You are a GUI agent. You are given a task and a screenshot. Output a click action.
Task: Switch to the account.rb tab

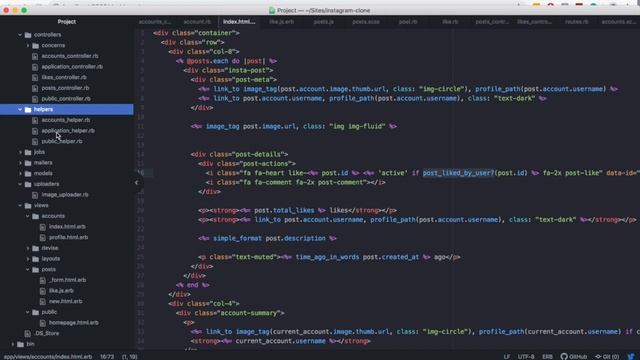(197, 22)
